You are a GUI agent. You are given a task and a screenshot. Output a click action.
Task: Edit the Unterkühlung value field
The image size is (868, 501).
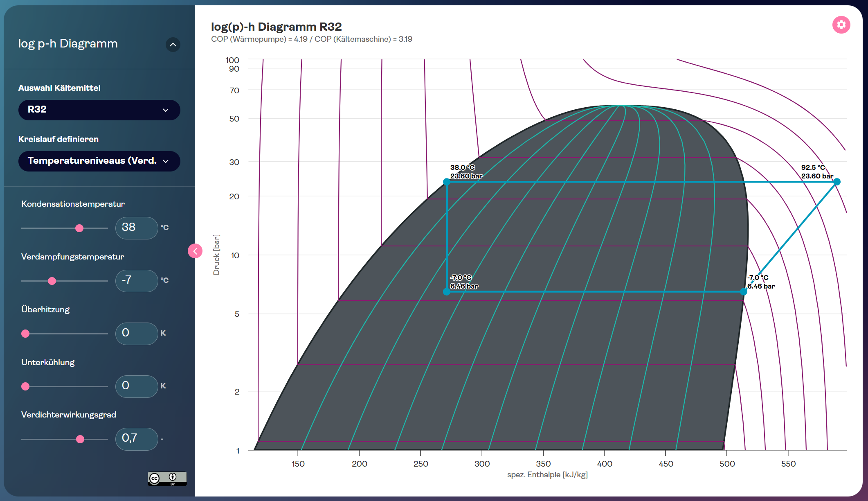(x=136, y=386)
